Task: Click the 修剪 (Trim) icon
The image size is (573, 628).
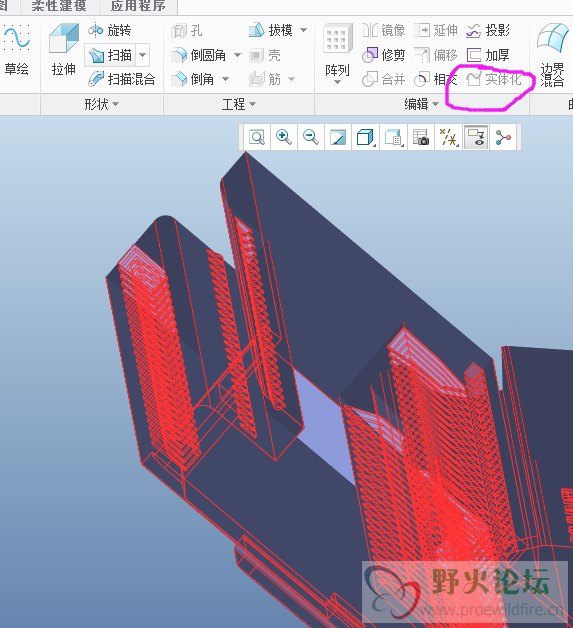Action: [383, 55]
